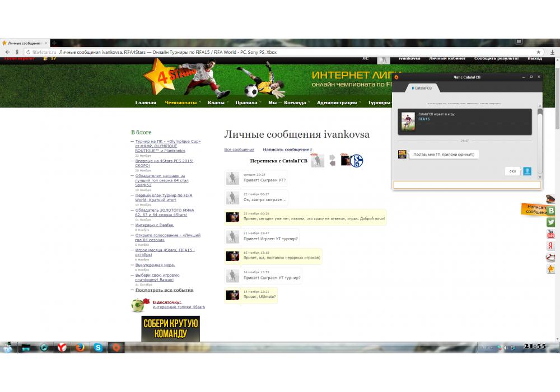Screen dimensions: 560x392
Task: Open the 'Главная' menu item
Action: click(146, 102)
